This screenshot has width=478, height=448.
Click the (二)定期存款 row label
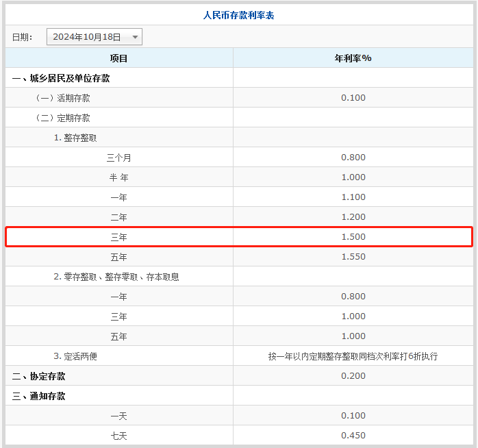click(62, 118)
